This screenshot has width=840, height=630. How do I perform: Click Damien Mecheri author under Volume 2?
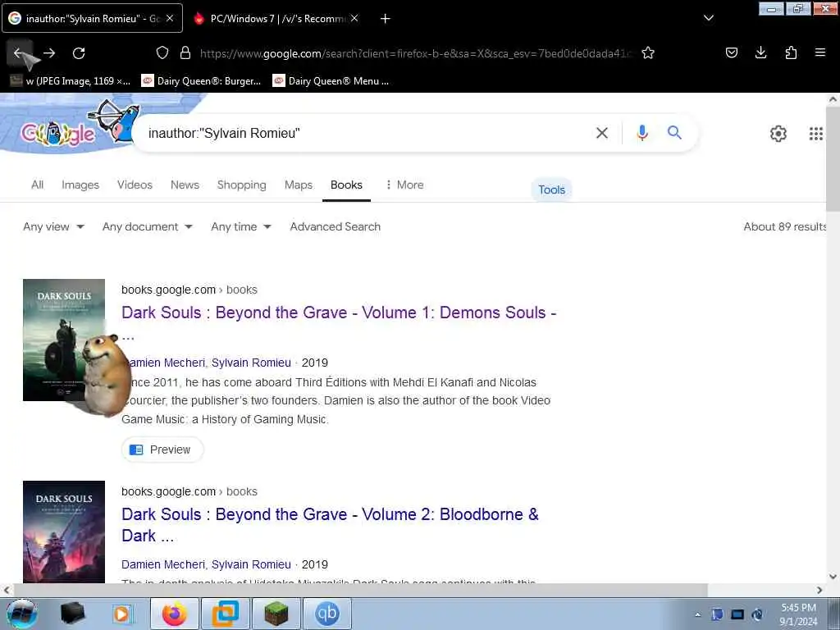coord(163,564)
